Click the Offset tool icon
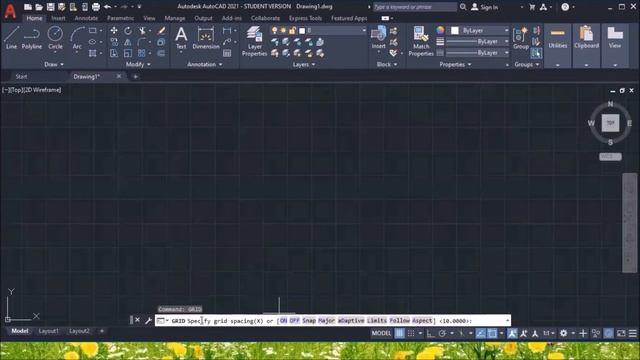The height and width of the screenshot is (360, 640). point(161,53)
